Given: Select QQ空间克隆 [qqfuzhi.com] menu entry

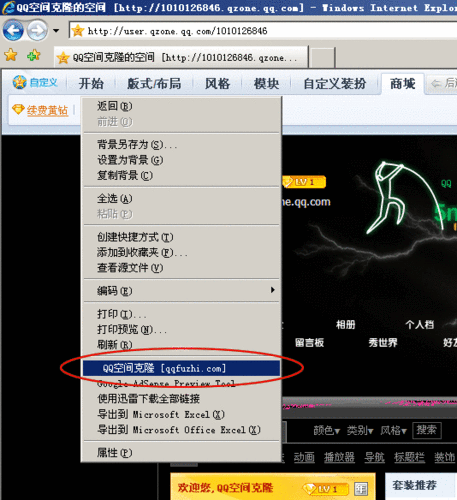Looking at the screenshot, I should pos(181,368).
